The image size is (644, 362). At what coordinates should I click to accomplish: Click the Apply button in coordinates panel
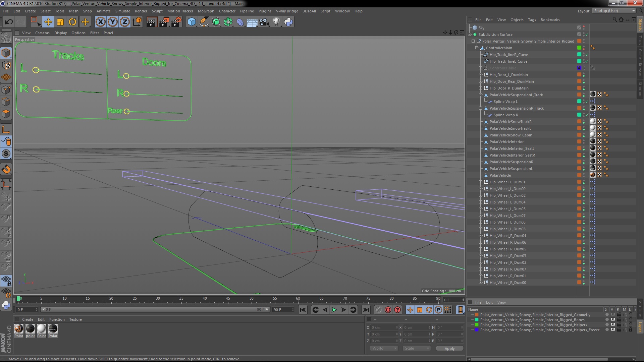[449, 349]
